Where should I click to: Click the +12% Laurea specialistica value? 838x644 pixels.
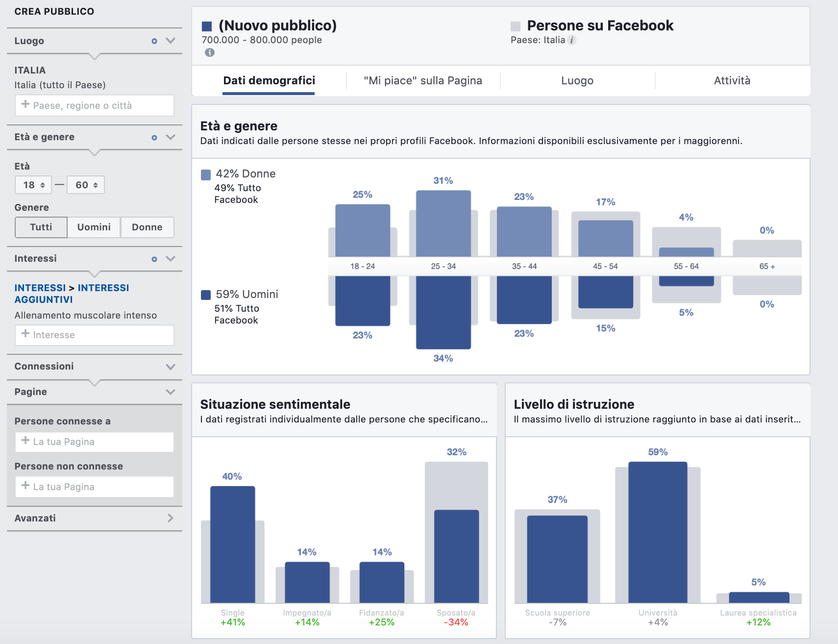[759, 622]
